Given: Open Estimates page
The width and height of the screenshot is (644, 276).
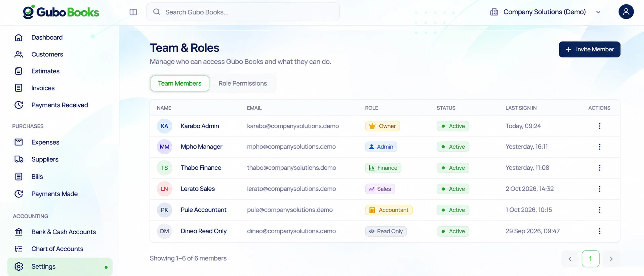Looking at the screenshot, I should pos(45,71).
